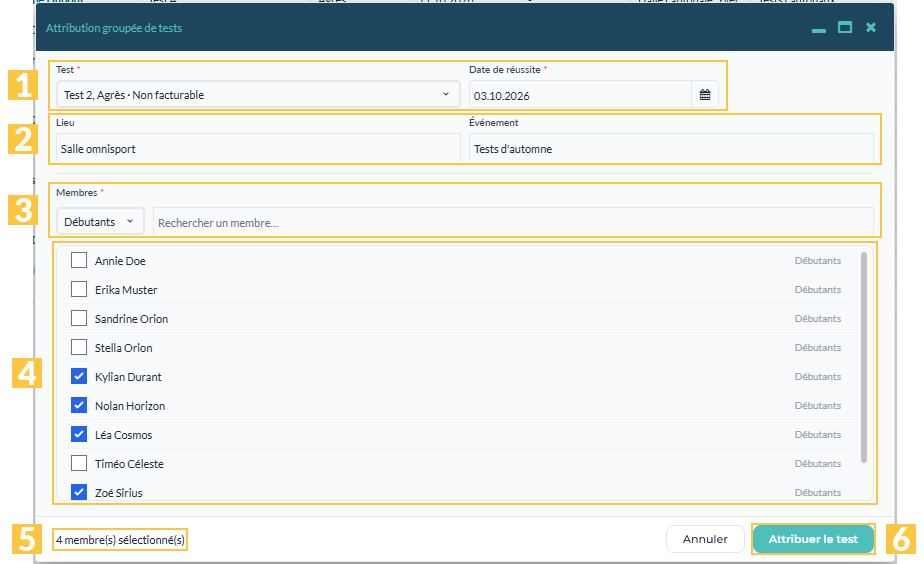
Task: Click the Débutants tag on Annie Doe's row
Action: (818, 260)
